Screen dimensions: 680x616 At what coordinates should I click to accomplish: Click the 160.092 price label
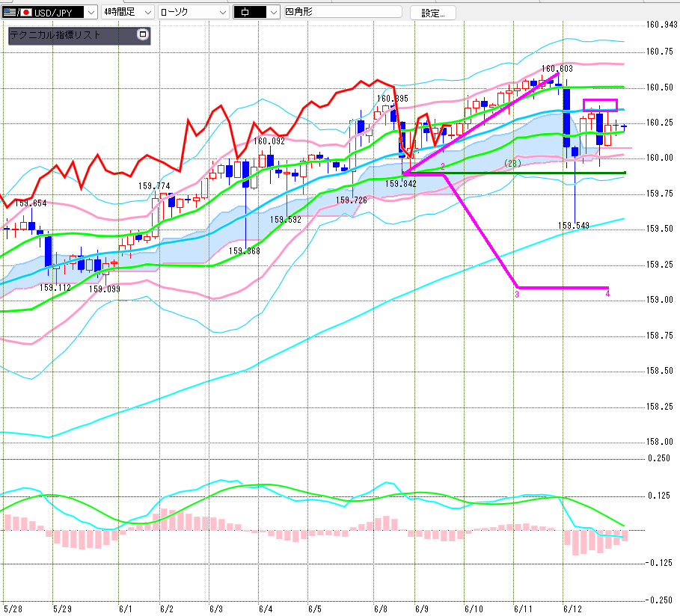coord(269,141)
